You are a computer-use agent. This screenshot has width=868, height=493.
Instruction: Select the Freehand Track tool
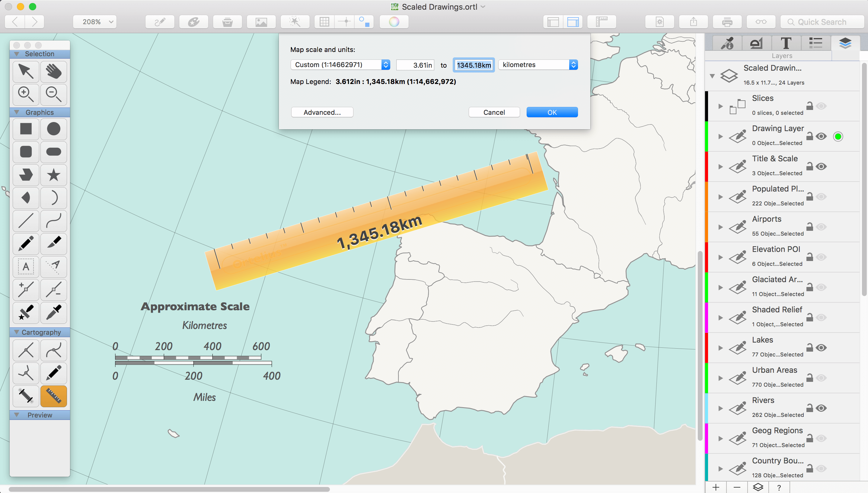[53, 373]
